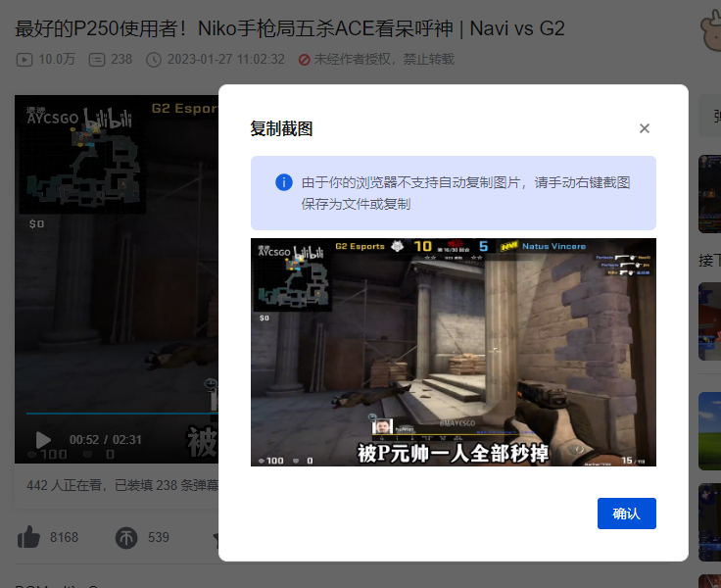Viewport: 721px width, 588px height.
Task: Click the coin count 539
Action: 159,537
